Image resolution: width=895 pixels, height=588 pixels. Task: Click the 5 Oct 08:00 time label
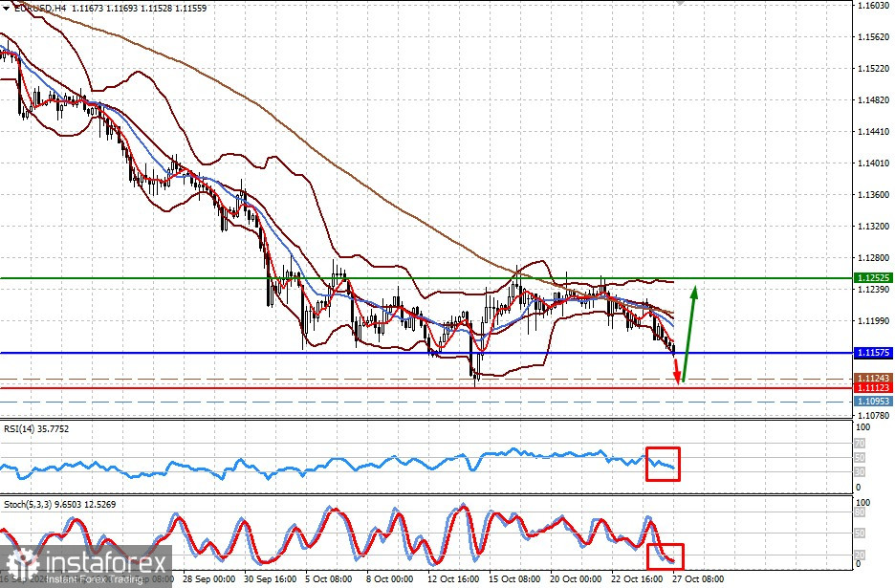(328, 578)
